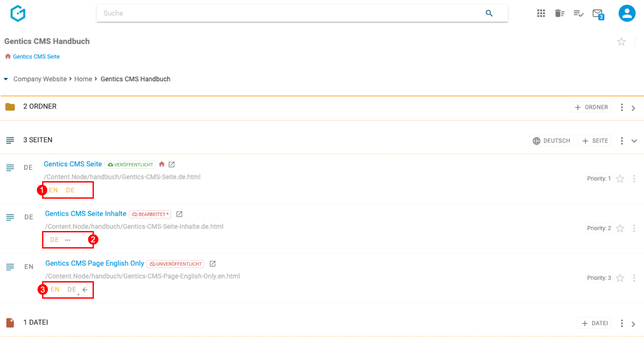The width and height of the screenshot is (644, 343).
Task: Click the Unveröffentlicht status badge
Action: (x=175, y=264)
